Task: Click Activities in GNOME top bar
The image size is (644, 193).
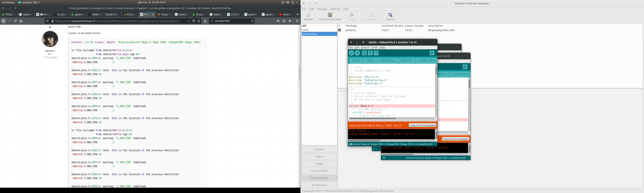Action: 8,2
